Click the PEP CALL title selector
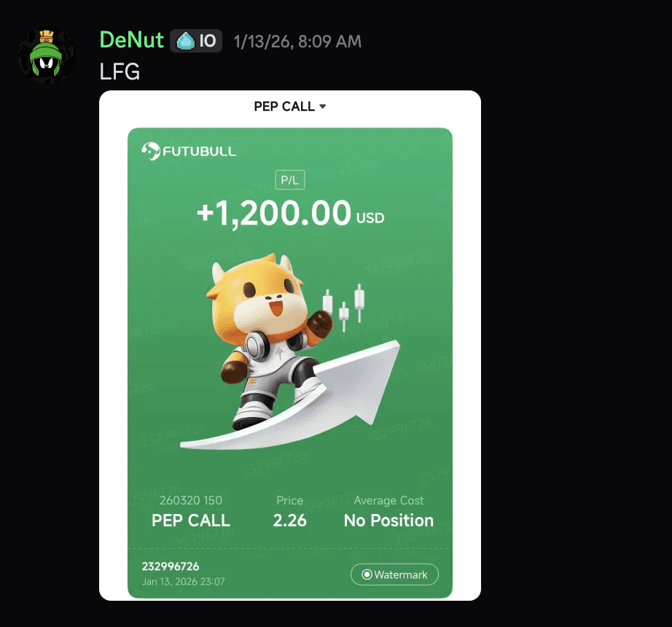 click(x=289, y=106)
